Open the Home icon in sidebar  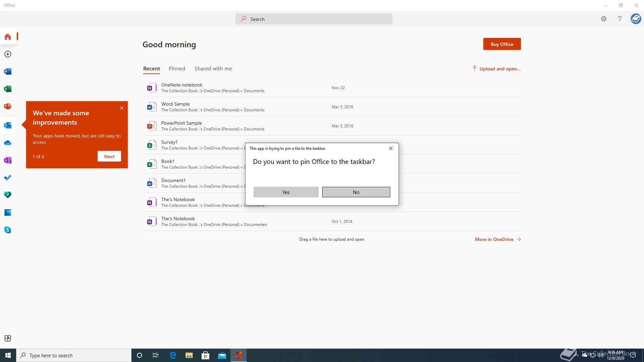8,37
